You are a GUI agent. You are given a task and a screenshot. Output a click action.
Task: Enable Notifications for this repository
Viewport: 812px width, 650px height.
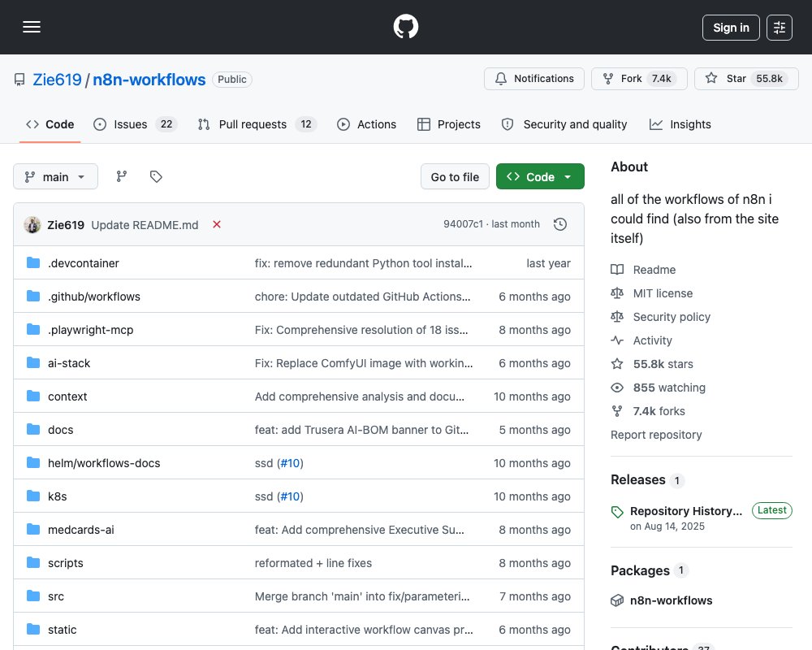(534, 79)
